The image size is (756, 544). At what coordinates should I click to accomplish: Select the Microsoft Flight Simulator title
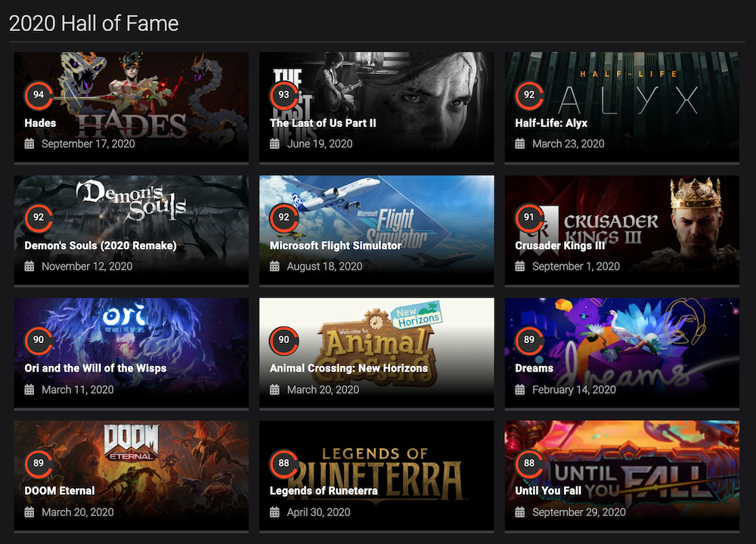pos(336,246)
